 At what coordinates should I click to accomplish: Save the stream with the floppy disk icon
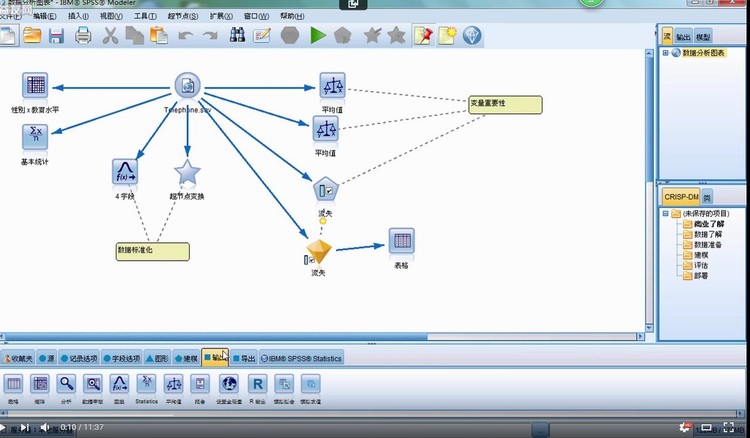click(56, 36)
